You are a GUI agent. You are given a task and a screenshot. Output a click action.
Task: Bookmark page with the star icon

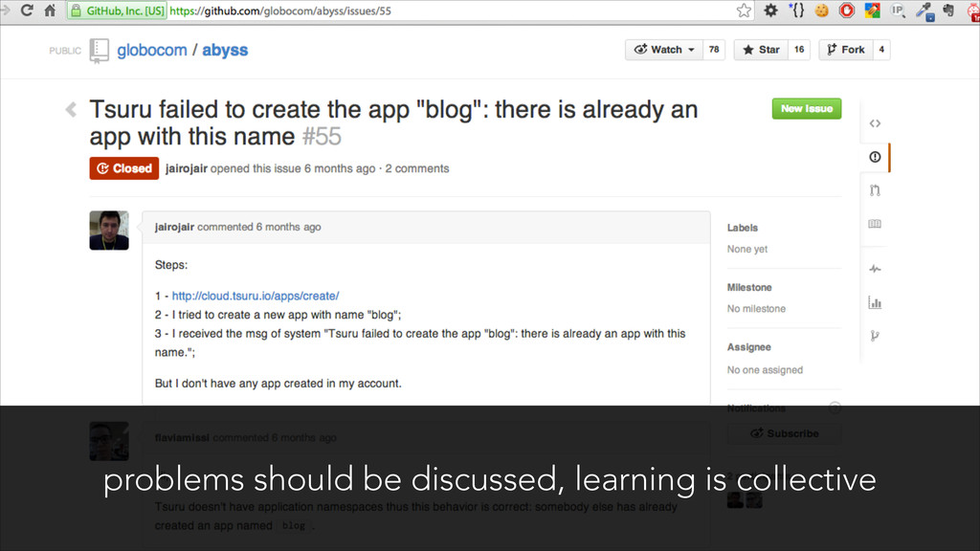pyautogui.click(x=744, y=11)
